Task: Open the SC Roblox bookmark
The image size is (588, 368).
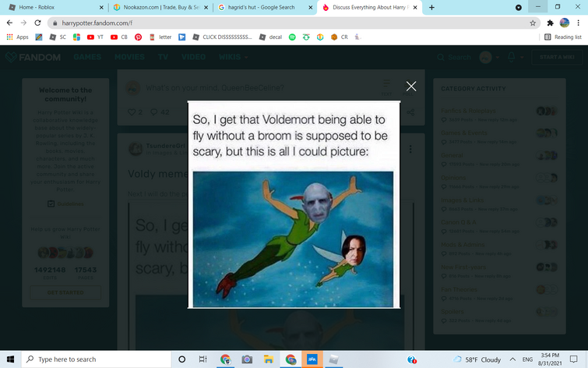Action: (58, 37)
